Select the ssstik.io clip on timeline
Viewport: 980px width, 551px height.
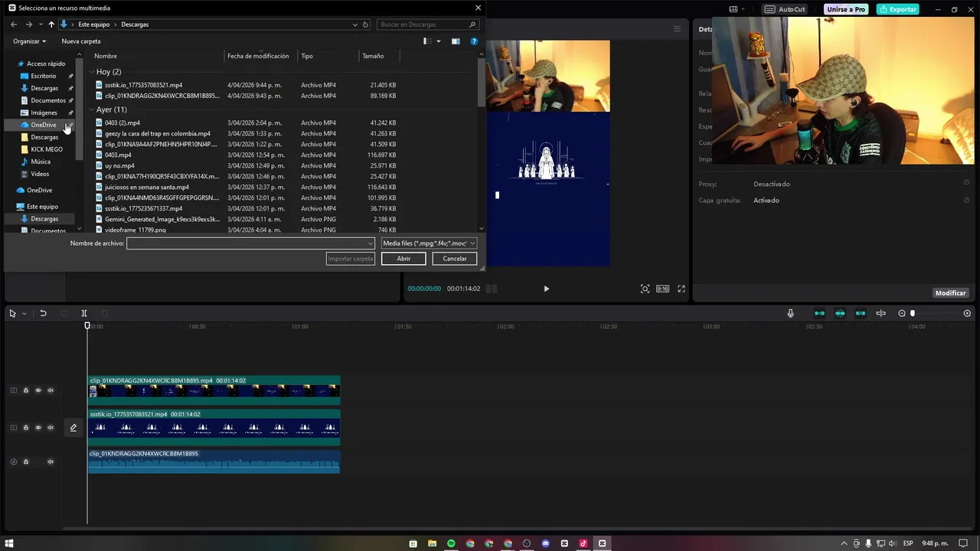(x=214, y=428)
